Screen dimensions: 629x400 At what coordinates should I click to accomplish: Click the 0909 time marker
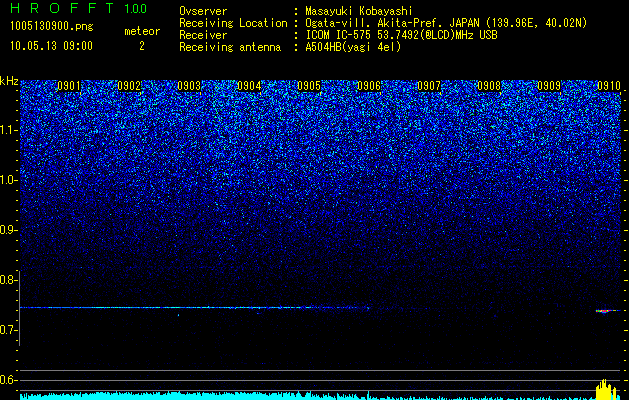(549, 86)
